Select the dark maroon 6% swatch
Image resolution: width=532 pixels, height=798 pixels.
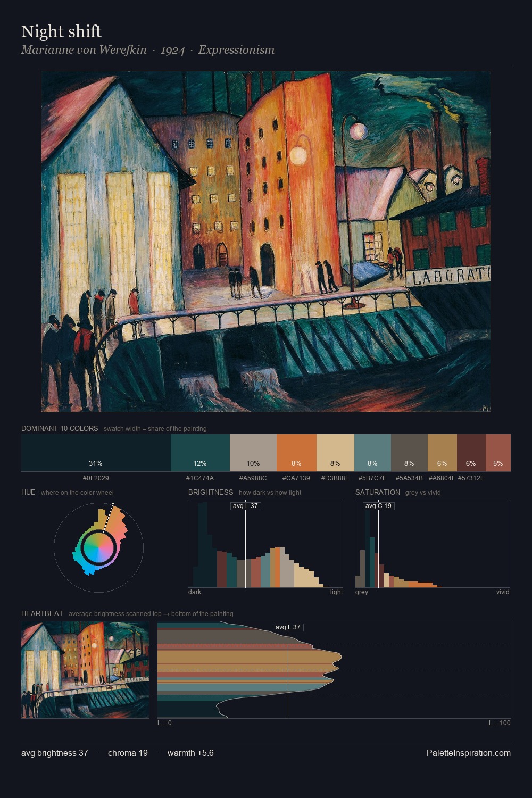471,453
